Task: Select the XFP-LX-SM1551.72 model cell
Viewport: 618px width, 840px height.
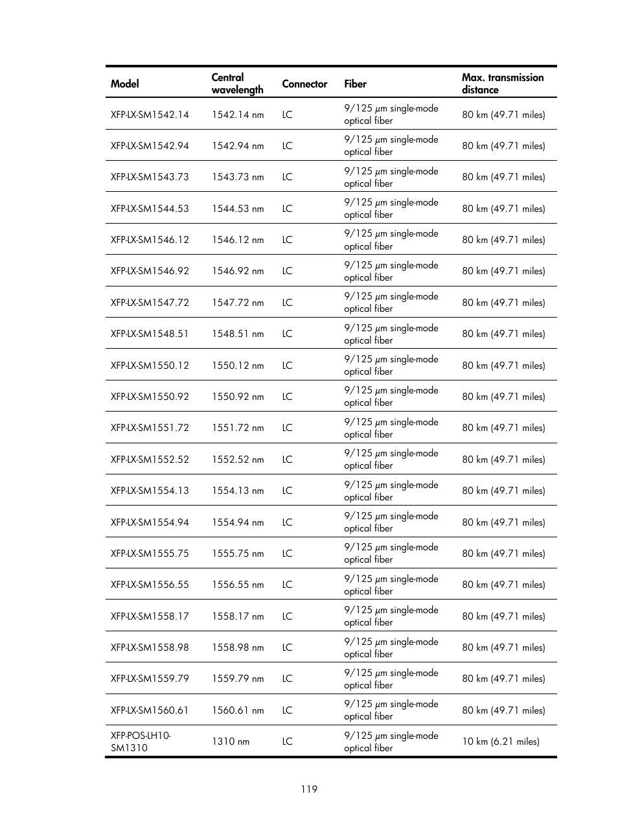Action: pyautogui.click(x=150, y=428)
